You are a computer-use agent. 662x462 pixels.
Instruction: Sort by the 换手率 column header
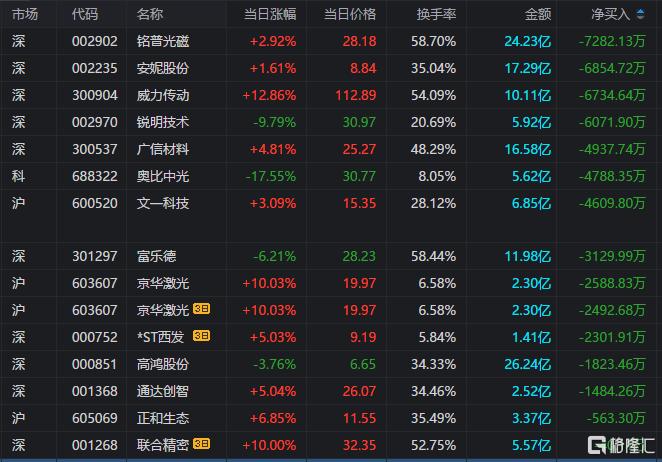[x=436, y=14]
